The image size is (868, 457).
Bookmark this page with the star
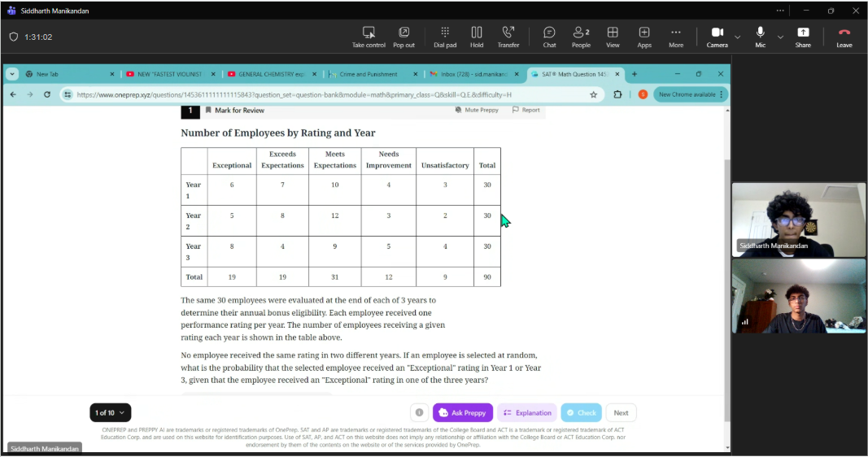point(593,94)
